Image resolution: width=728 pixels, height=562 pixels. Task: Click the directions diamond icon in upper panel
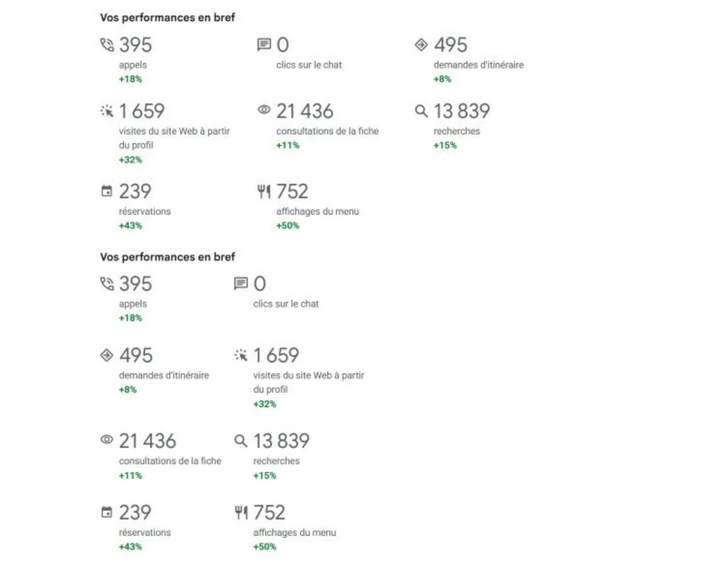(421, 45)
